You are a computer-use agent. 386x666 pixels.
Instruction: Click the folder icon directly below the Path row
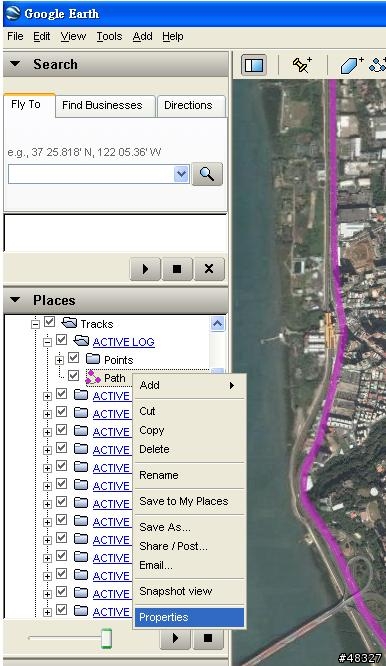(x=81, y=395)
